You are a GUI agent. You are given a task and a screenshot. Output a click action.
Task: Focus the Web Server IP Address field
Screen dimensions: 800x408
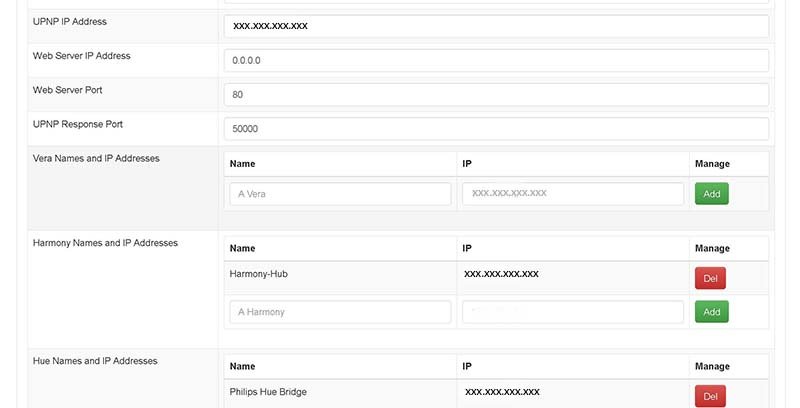coord(496,60)
